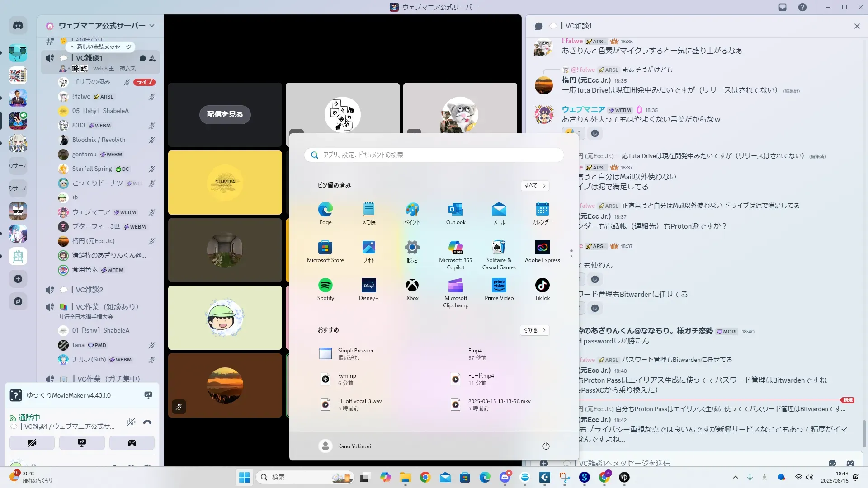This screenshot has height=488, width=868.
Task: Turn on camera in voice panel
Action: point(32,443)
